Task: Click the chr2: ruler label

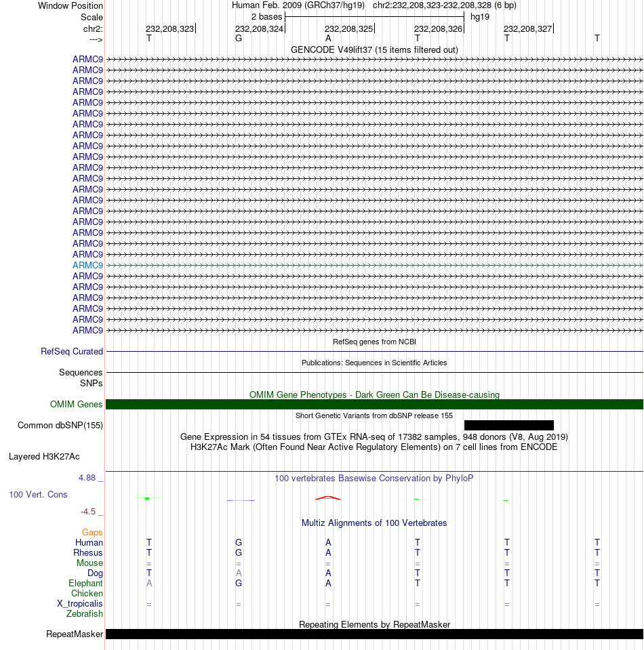Action: point(93,29)
